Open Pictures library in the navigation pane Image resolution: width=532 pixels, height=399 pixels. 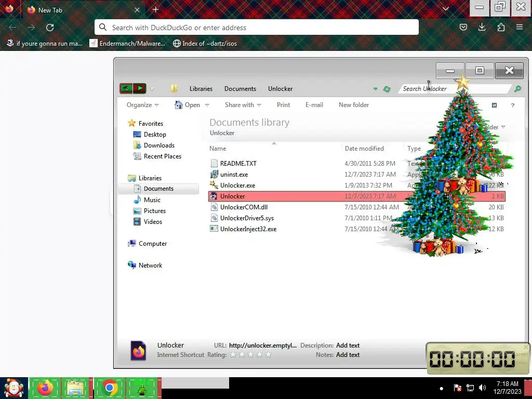(155, 211)
